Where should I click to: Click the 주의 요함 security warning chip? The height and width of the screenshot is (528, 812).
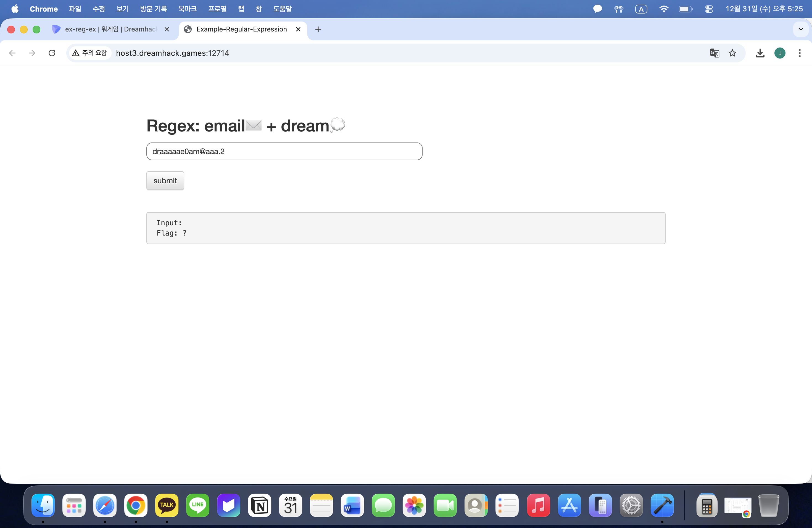90,53
